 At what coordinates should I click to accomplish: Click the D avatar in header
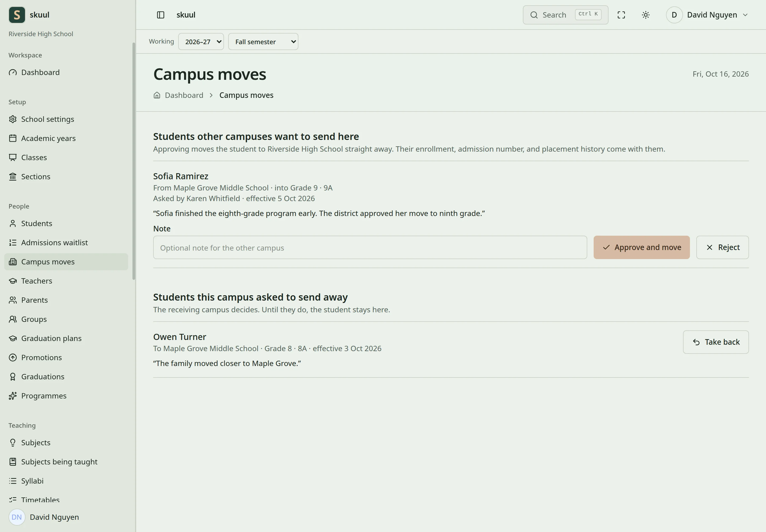(674, 15)
